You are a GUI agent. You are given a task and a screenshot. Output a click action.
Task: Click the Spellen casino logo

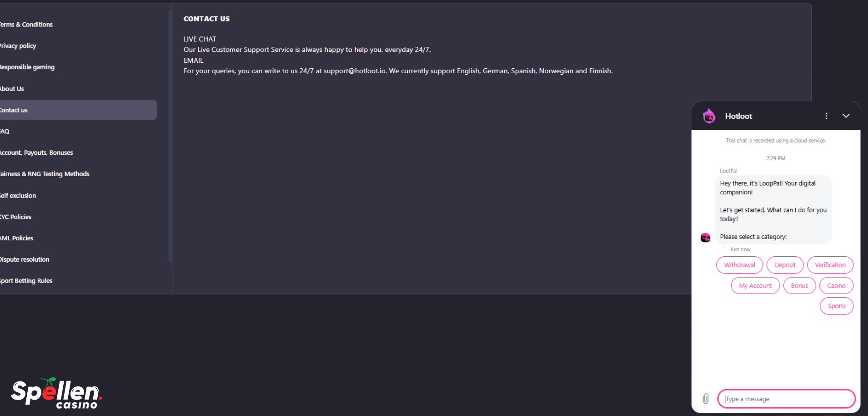click(x=56, y=393)
